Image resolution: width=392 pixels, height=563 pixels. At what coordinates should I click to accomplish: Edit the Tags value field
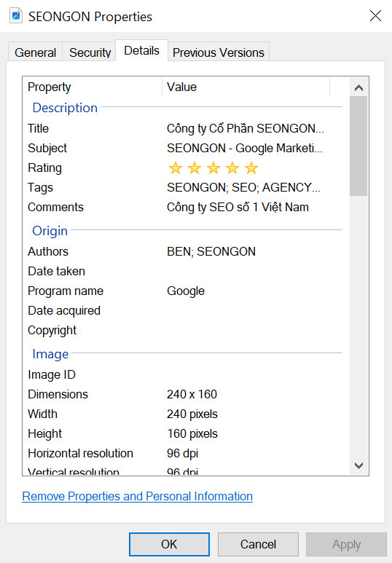(243, 187)
